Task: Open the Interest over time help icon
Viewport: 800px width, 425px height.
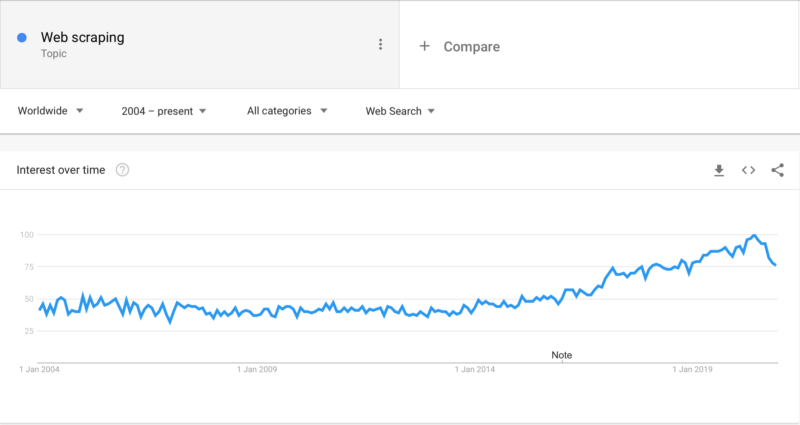Action: coord(122,170)
